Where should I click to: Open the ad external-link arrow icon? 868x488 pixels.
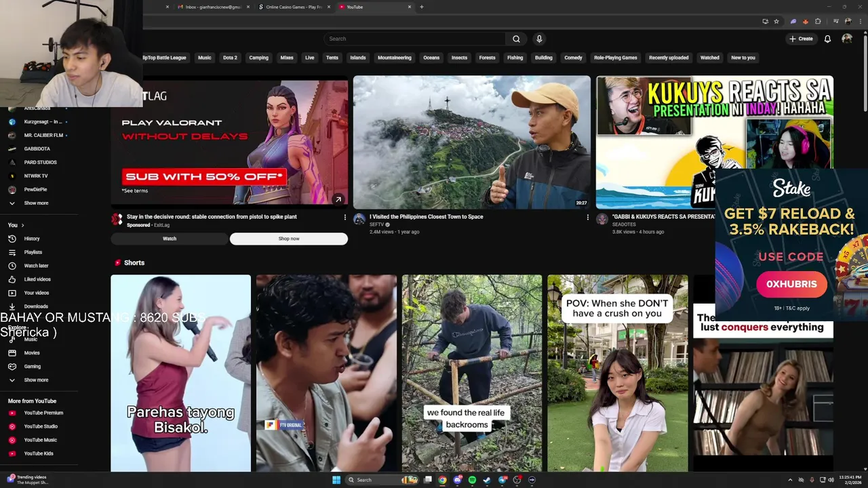click(x=338, y=199)
